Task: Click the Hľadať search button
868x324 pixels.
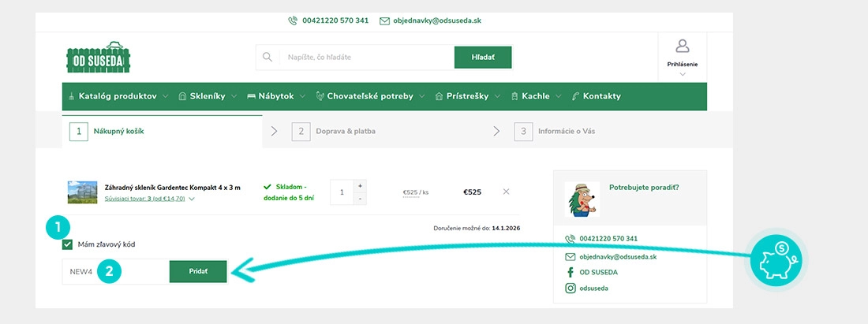Action: click(483, 57)
